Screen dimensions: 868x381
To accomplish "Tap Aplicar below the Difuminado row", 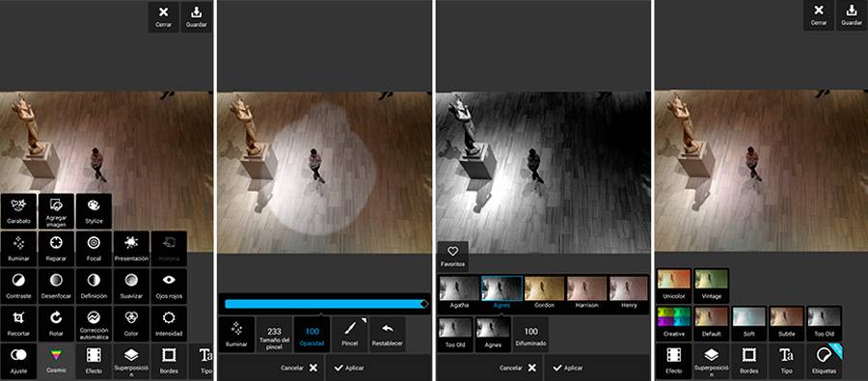I will click(x=569, y=367).
